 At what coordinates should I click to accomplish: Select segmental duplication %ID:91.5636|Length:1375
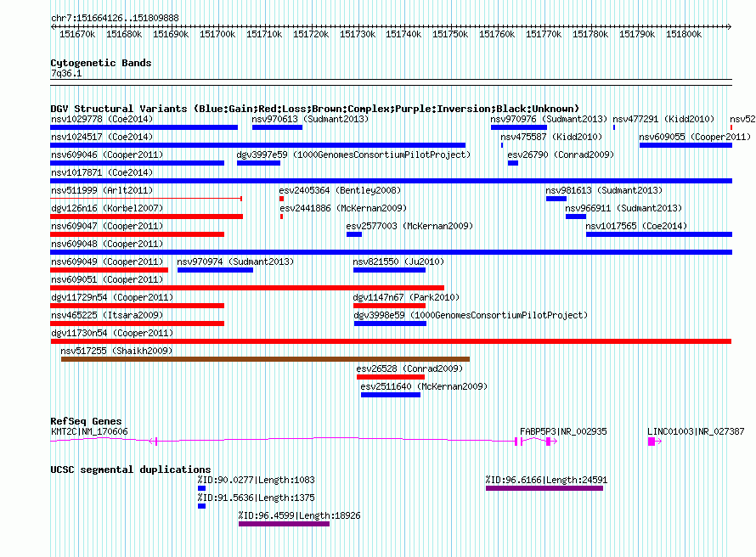pos(256,498)
